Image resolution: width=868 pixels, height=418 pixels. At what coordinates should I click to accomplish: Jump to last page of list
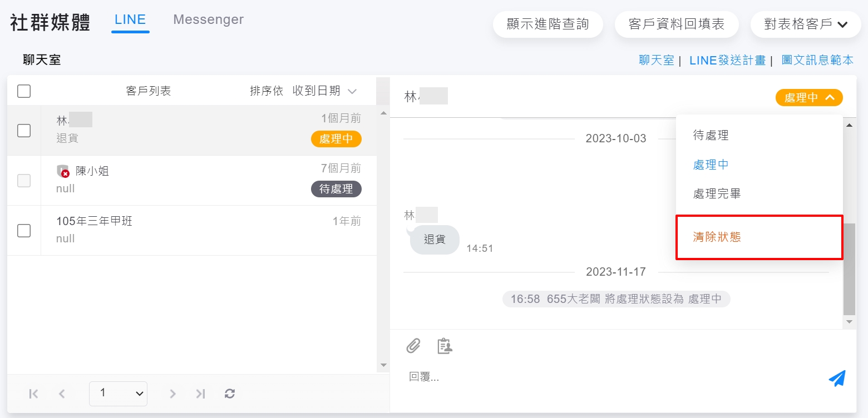201,394
